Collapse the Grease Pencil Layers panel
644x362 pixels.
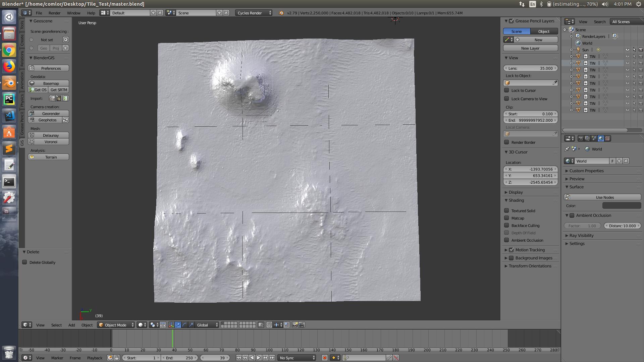pos(506,21)
